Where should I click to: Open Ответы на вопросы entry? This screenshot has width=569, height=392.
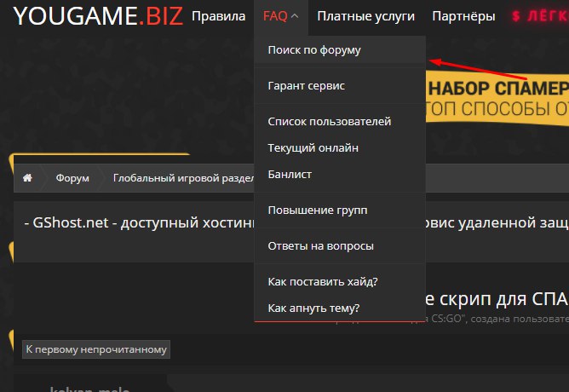click(x=340, y=245)
